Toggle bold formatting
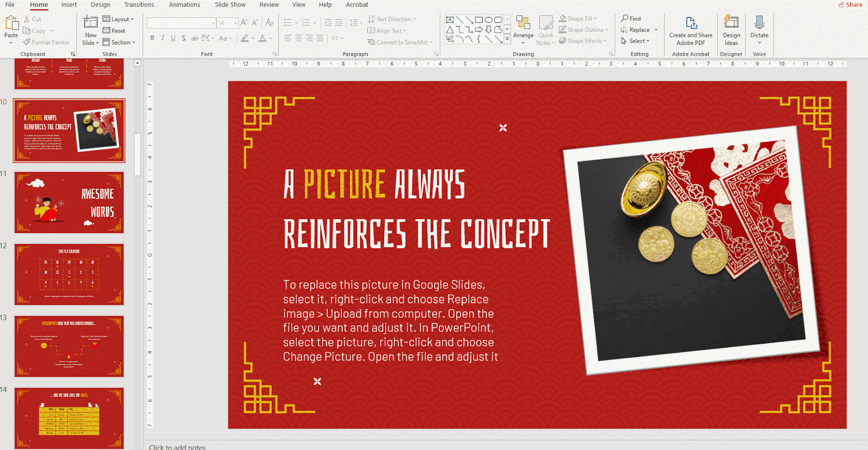This screenshot has height=450, width=868. [x=152, y=38]
